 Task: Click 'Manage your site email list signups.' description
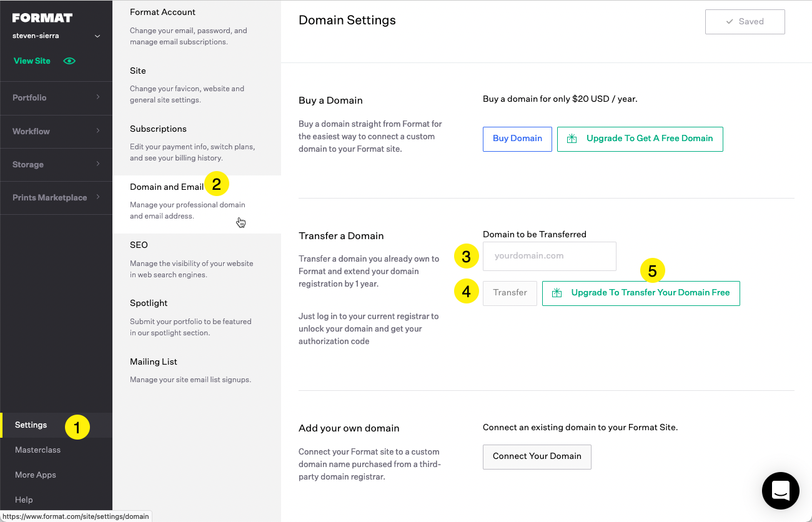[x=191, y=380]
